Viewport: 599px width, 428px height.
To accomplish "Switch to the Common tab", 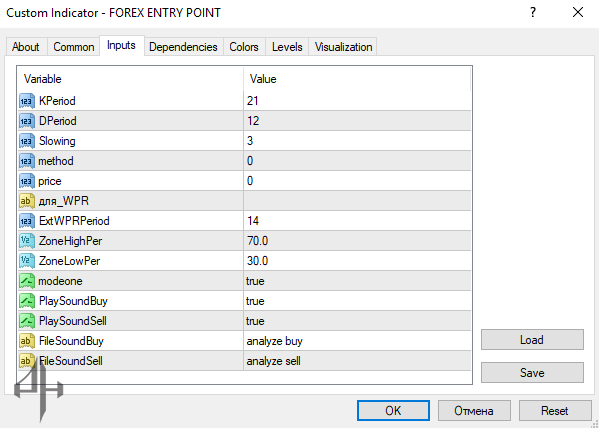I will [x=74, y=47].
